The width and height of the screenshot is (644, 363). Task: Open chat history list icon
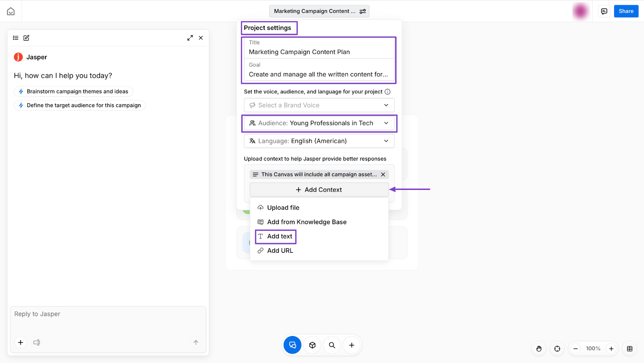16,38
